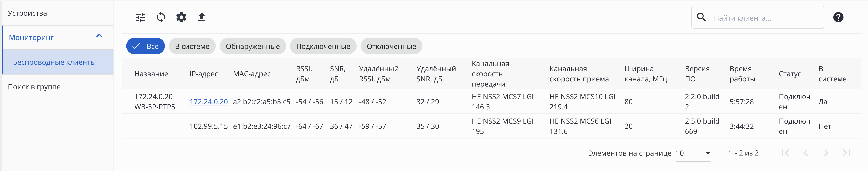Image resolution: width=868 pixels, height=171 pixels.
Task: Click the help question mark icon
Action: click(x=838, y=17)
